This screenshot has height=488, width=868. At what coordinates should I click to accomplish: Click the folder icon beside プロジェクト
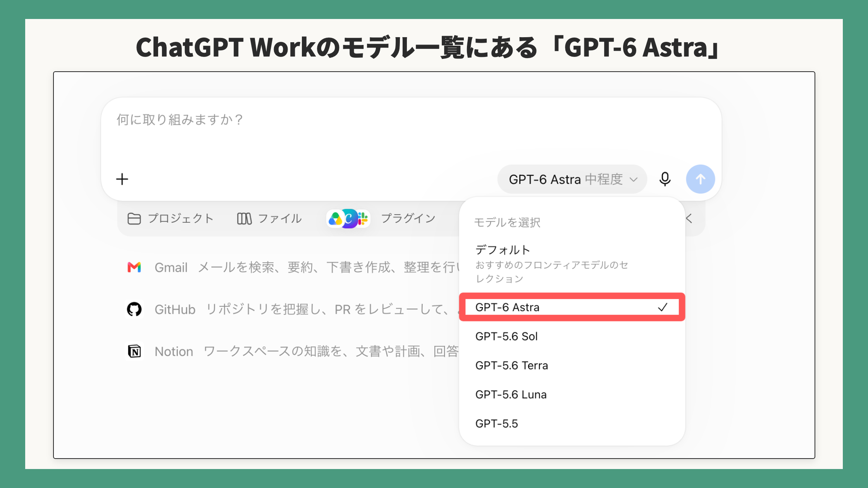pos(134,219)
